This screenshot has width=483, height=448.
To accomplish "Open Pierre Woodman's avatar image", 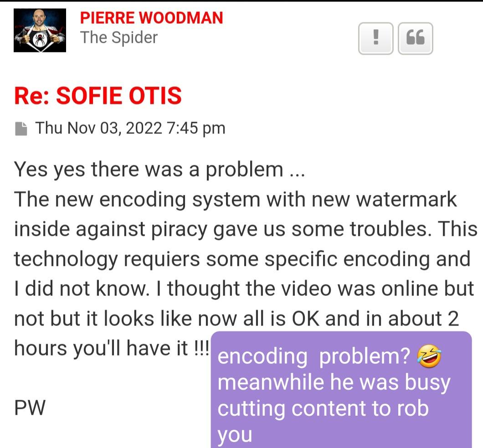I will 40,30.
